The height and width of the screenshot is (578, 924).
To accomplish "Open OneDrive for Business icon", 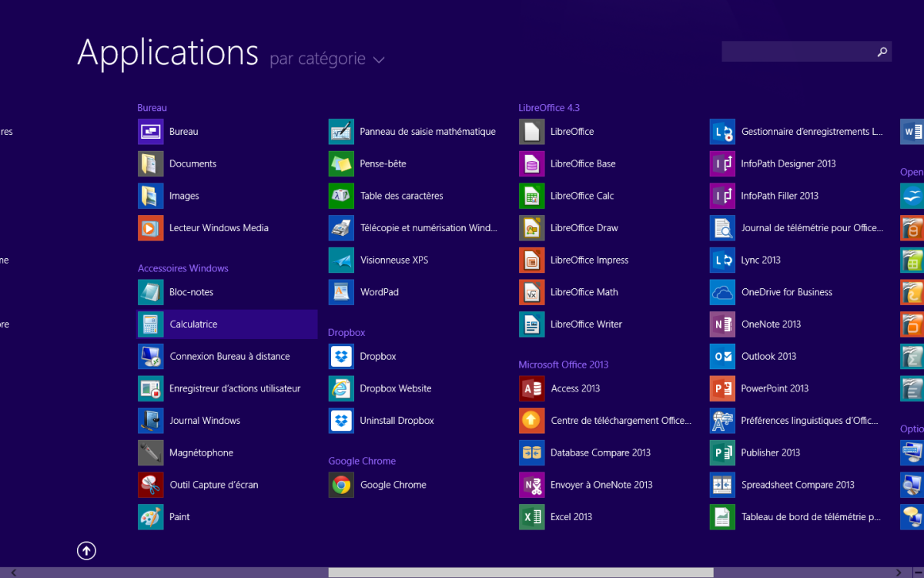I will point(722,292).
